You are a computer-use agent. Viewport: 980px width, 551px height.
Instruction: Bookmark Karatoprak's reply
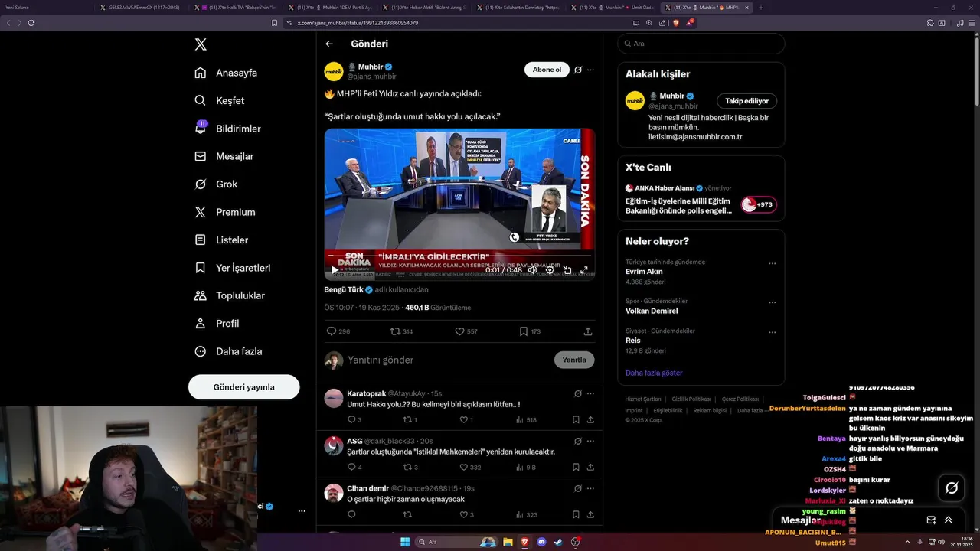pos(576,419)
